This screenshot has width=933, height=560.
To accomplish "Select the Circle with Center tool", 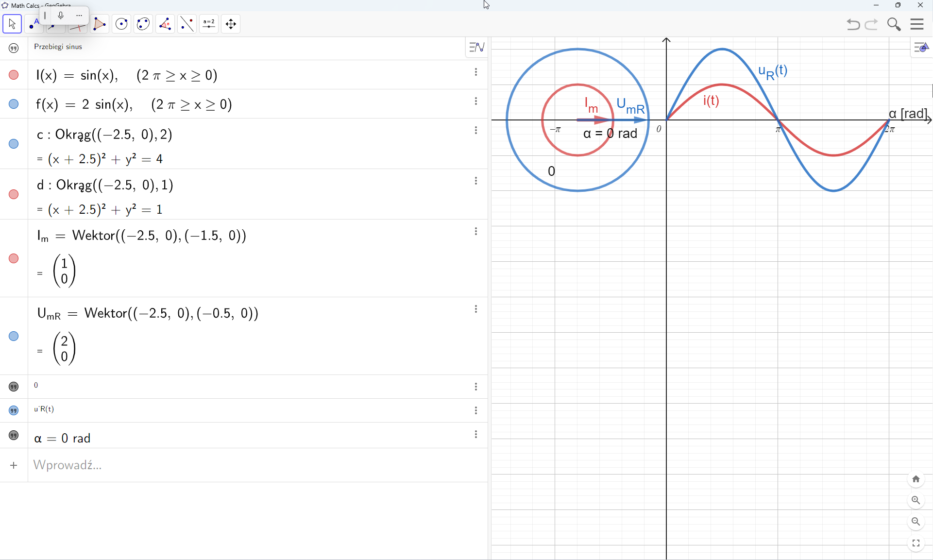I will 121,24.
